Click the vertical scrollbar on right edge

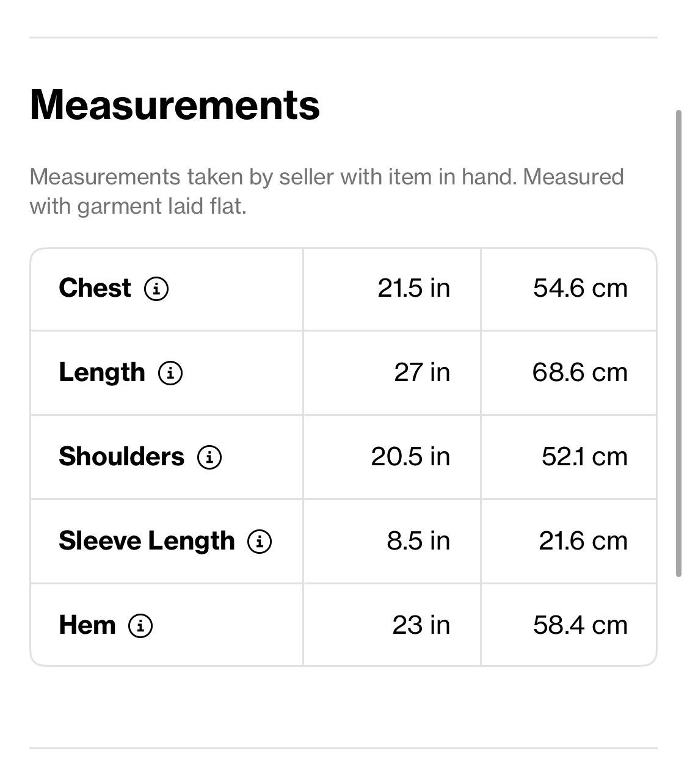678,343
